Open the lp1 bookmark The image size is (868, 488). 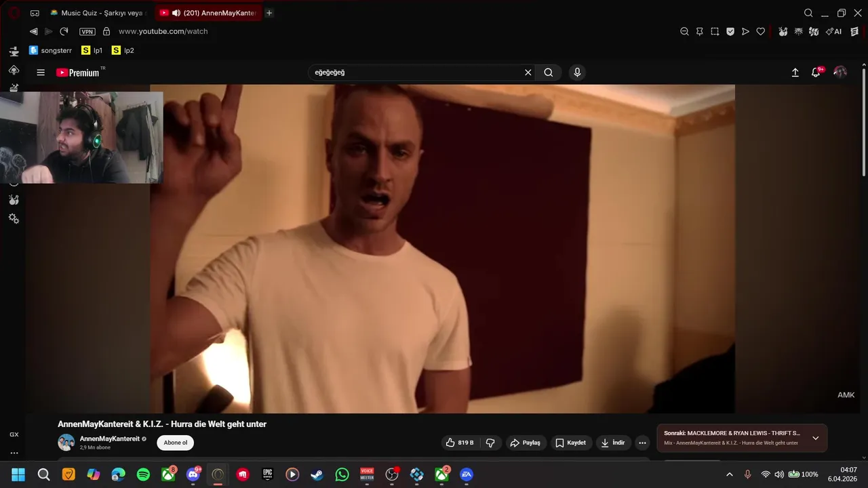92,50
